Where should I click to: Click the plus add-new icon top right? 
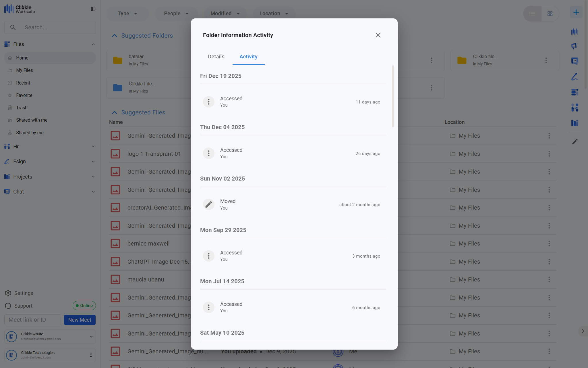(x=576, y=12)
